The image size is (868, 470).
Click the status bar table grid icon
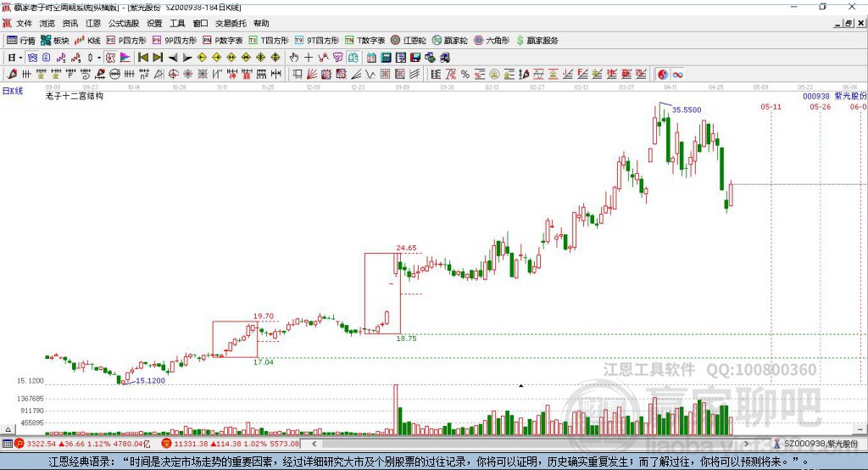pyautogui.click(x=7, y=444)
